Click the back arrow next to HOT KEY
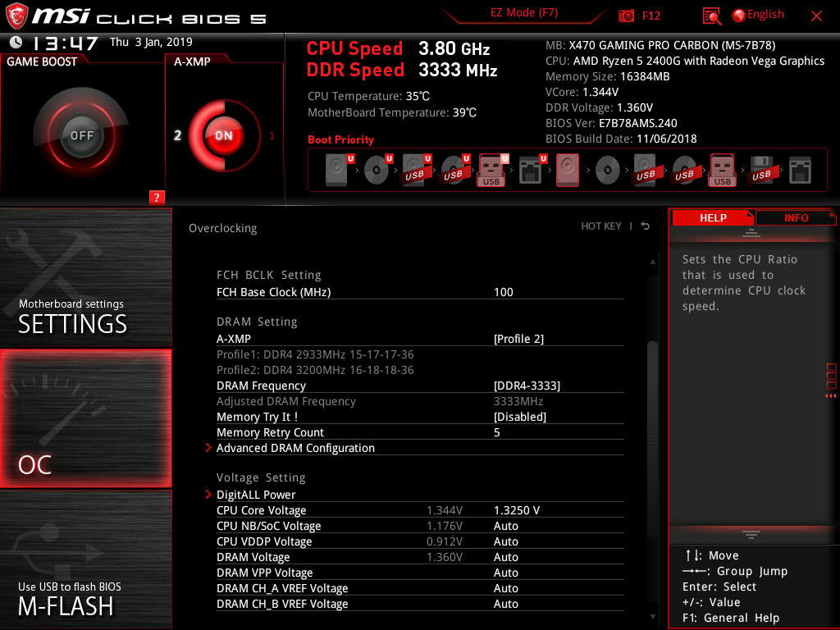 (646, 226)
